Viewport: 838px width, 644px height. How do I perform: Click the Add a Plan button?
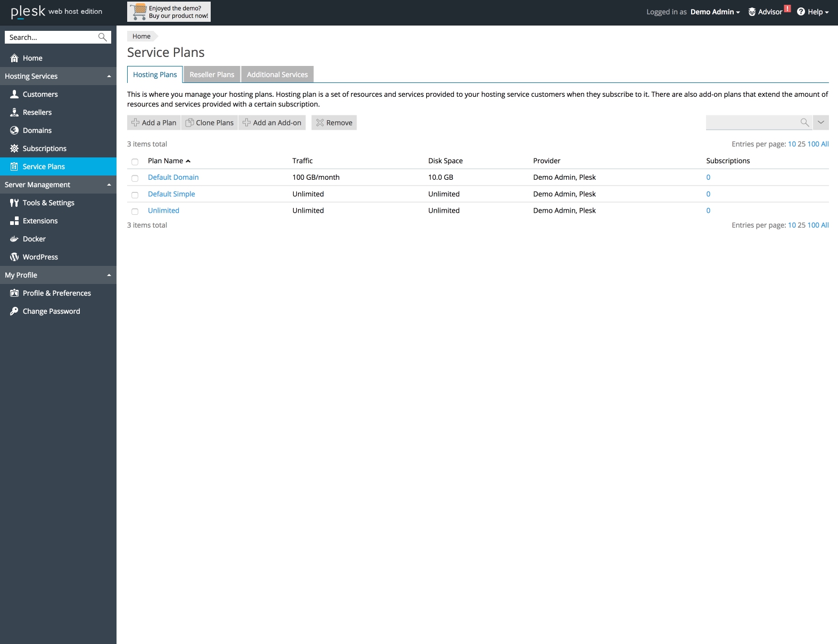click(154, 123)
